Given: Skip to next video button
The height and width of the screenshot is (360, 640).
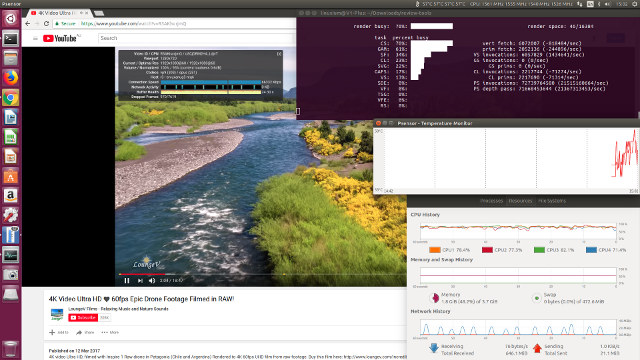Looking at the screenshot, I should click(140, 280).
